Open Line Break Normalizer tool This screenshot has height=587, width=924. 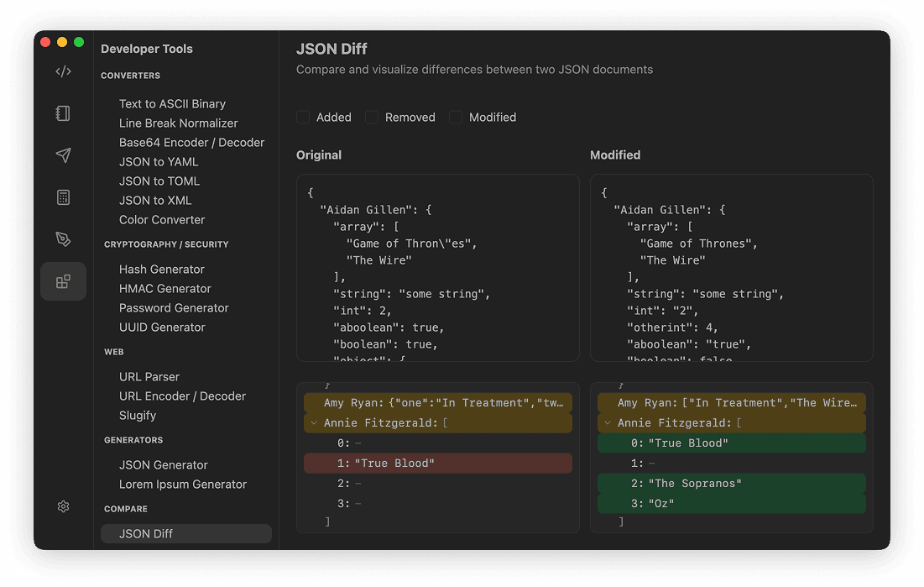pos(178,123)
